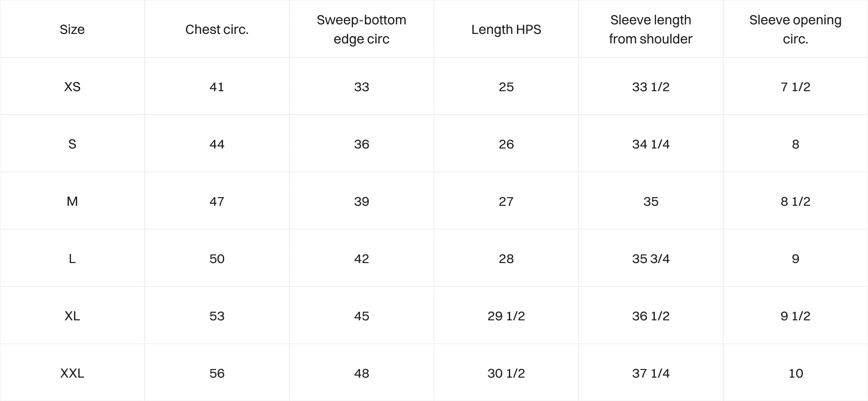Click sleeve length value 35 3/4 for L
The height and width of the screenshot is (401, 868).
[651, 259]
